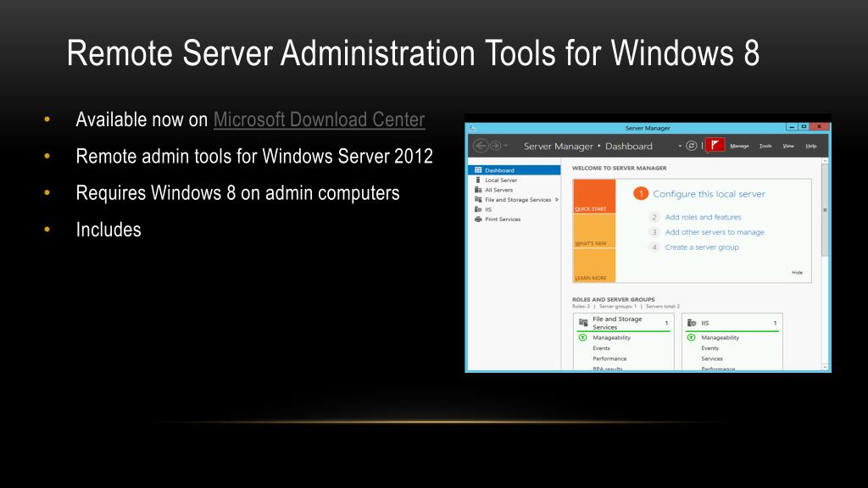Click the Server Manager back arrow

[x=481, y=146]
